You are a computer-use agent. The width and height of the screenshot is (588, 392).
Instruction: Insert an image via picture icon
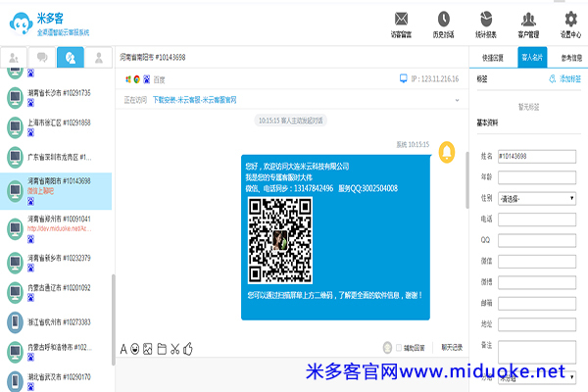pyautogui.click(x=148, y=349)
